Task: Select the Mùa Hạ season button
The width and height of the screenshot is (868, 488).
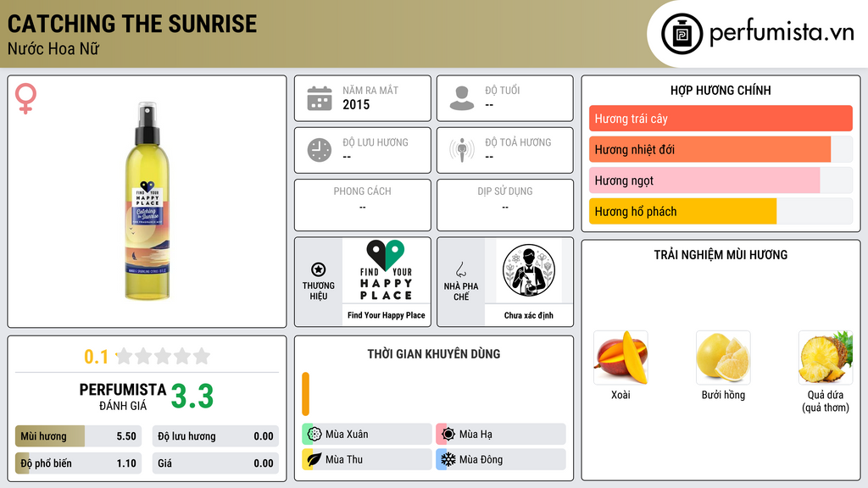Action: [500, 434]
